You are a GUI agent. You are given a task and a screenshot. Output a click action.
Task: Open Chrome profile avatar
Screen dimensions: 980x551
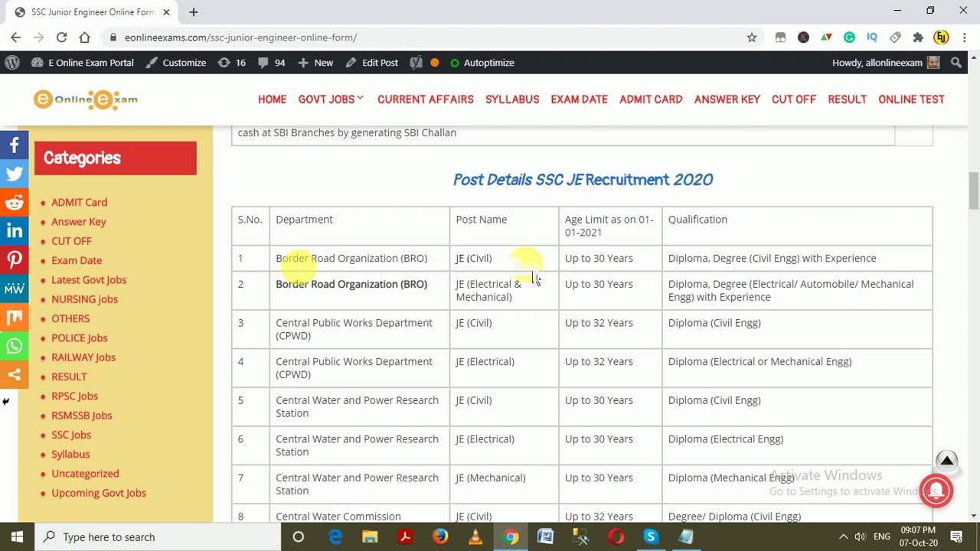coord(941,37)
